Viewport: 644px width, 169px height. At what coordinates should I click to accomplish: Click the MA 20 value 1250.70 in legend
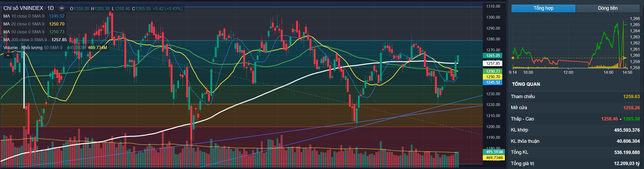57,24
